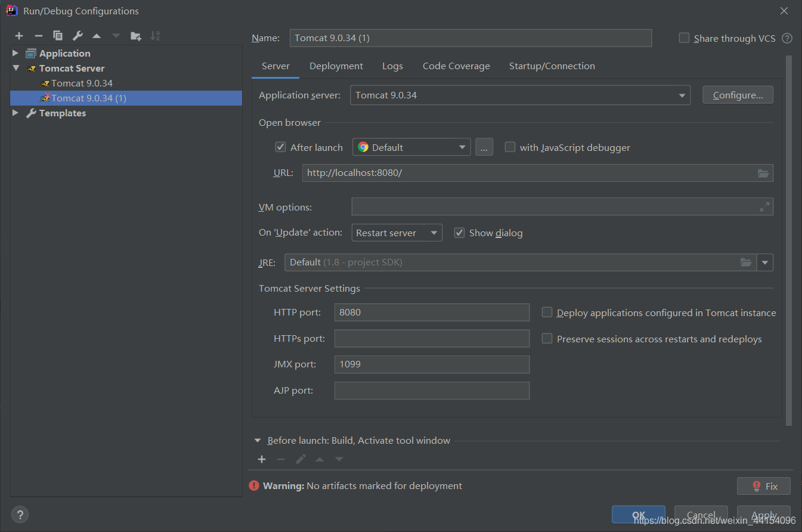Expand the Templates tree node
This screenshot has height=532, width=802.
(16, 113)
